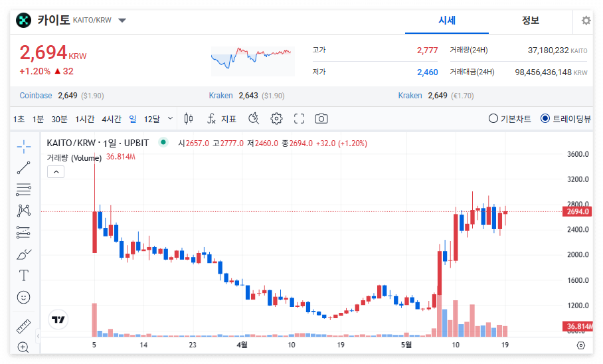Screen dimensions: 603x364
Task: Click the 4월 date axis label
Action: (242, 345)
